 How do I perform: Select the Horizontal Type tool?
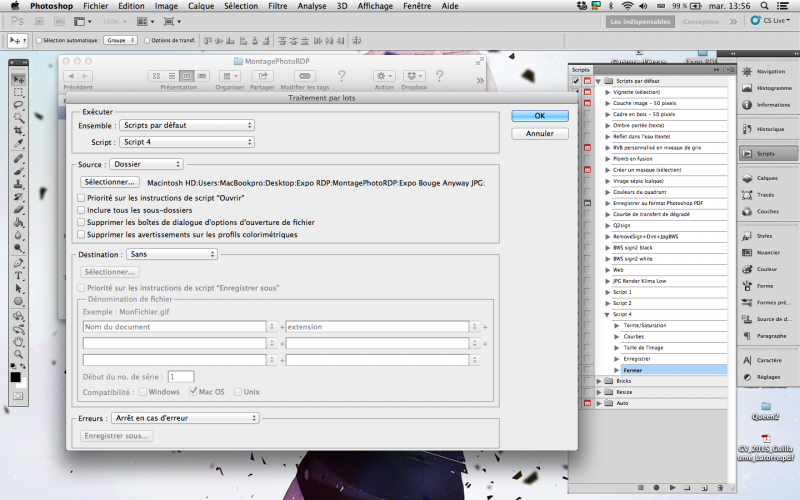coord(18,276)
